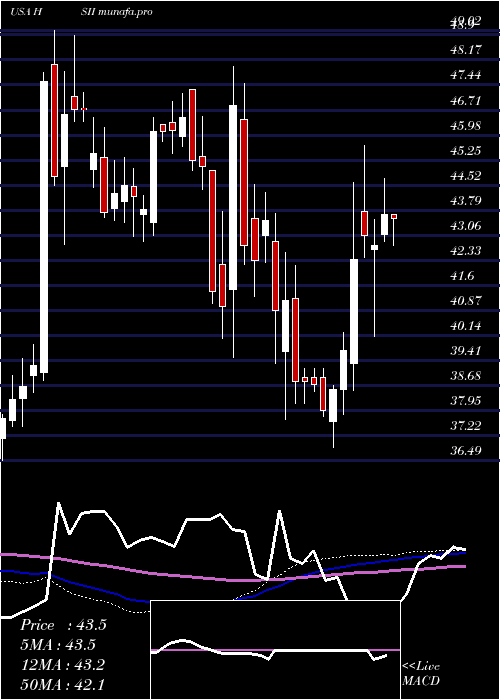The width and height of the screenshot is (500, 700).
Task: Click the MACD inset chart panel
Action: [275, 650]
